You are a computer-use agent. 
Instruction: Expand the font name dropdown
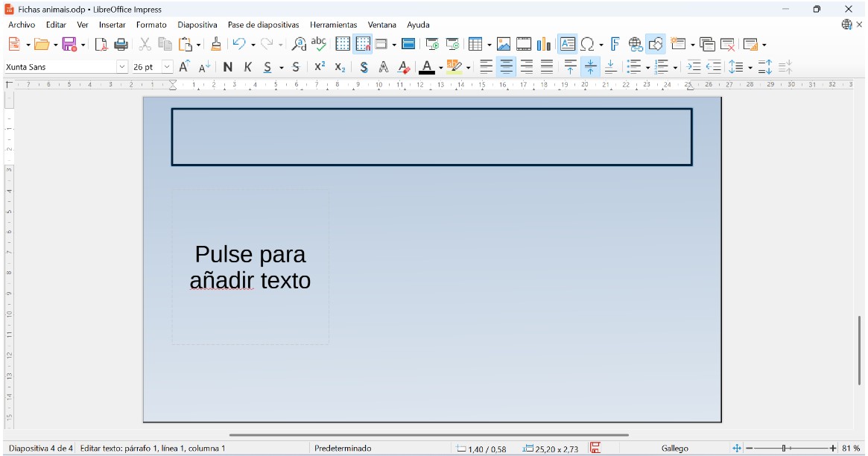coord(122,67)
